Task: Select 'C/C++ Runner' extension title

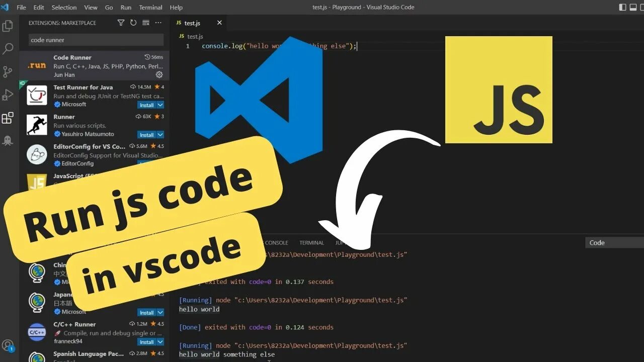Action: click(74, 324)
